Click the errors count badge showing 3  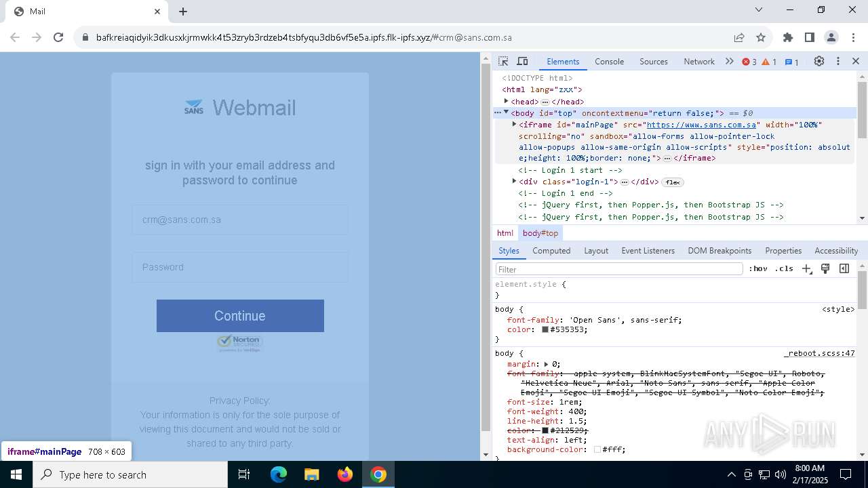click(x=749, y=62)
